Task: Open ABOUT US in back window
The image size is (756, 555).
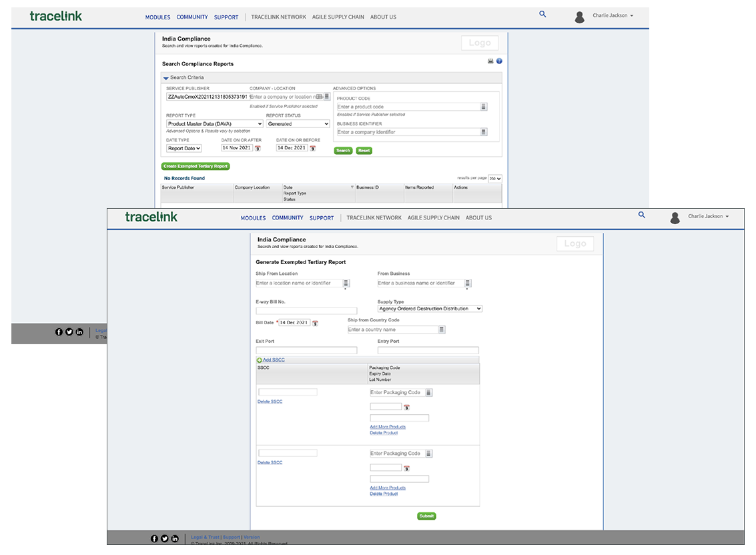Action: [x=383, y=17]
